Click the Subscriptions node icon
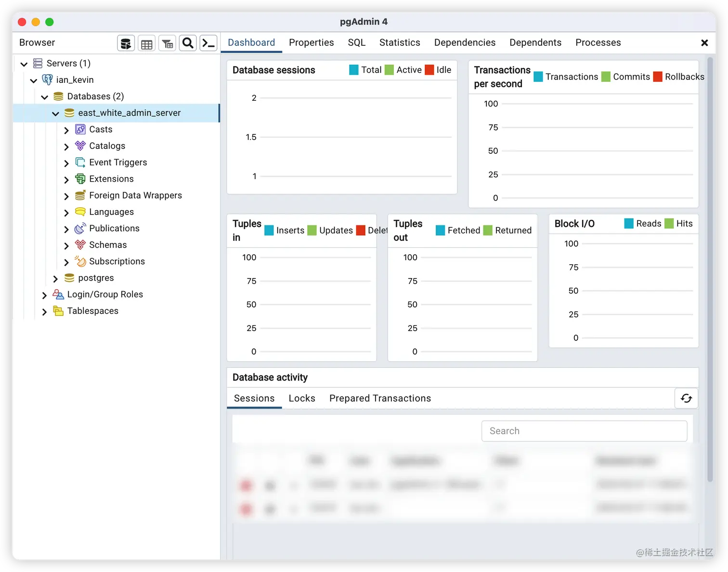The width and height of the screenshot is (728, 572). [x=80, y=261]
